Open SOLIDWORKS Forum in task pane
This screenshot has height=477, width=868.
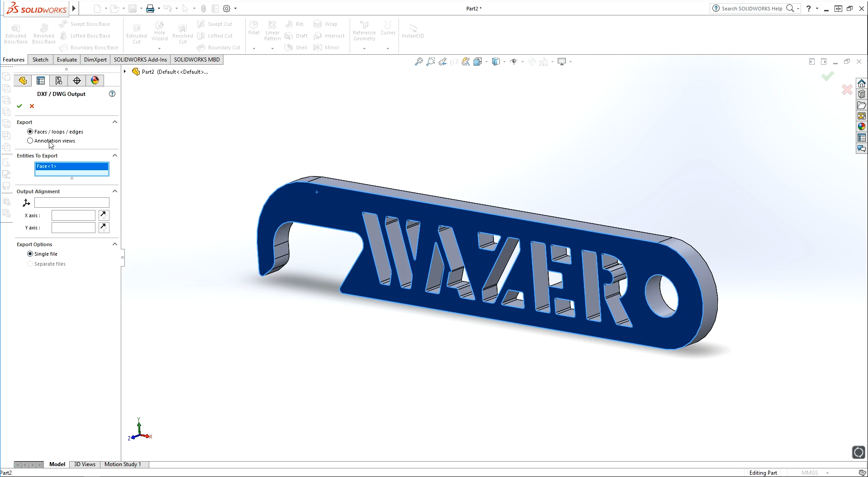(862, 148)
